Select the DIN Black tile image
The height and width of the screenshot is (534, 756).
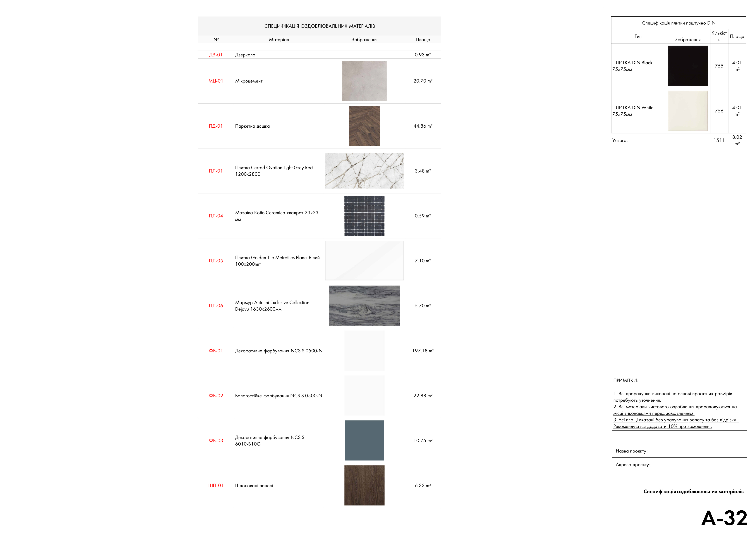tap(688, 66)
